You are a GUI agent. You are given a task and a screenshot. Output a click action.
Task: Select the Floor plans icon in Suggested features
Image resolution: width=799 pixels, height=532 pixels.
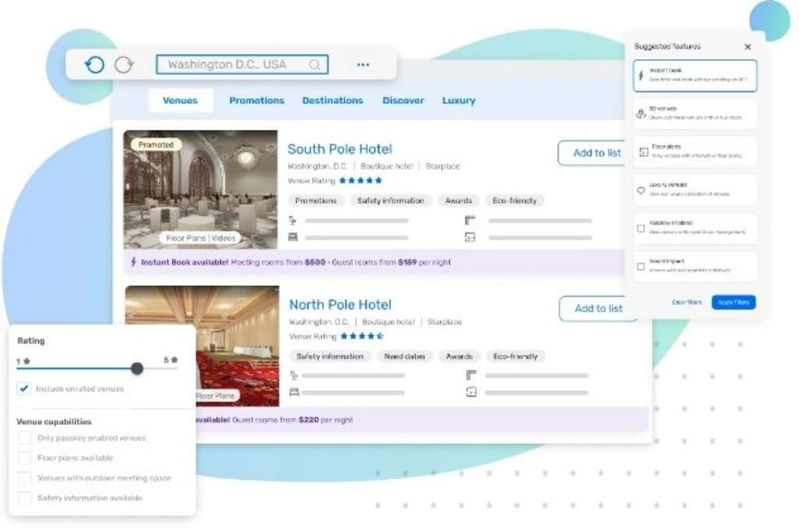(x=641, y=152)
